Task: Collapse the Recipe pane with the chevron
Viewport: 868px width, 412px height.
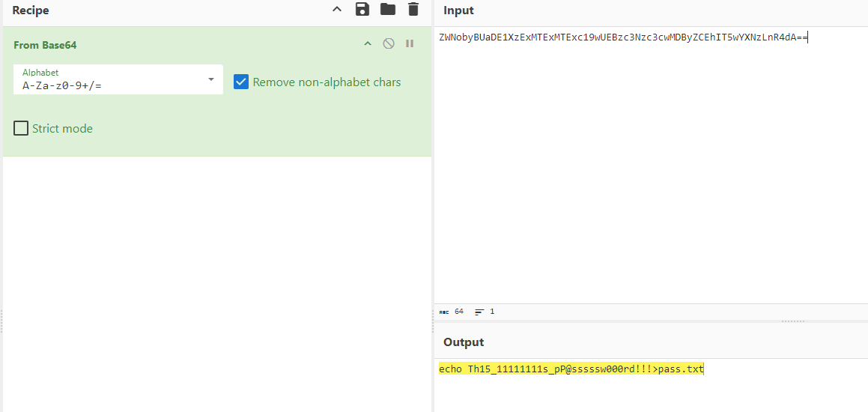Action: coord(337,10)
